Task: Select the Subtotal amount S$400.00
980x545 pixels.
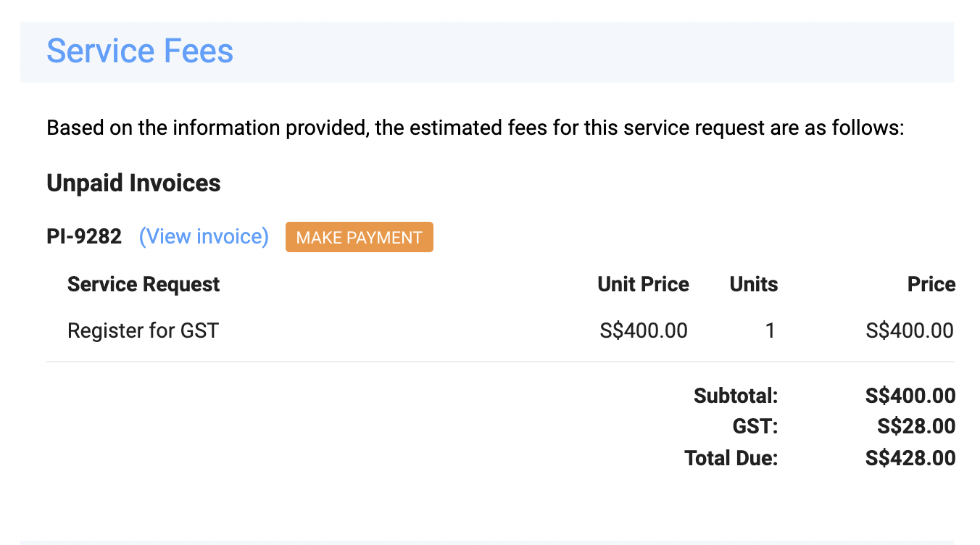Action: click(910, 396)
